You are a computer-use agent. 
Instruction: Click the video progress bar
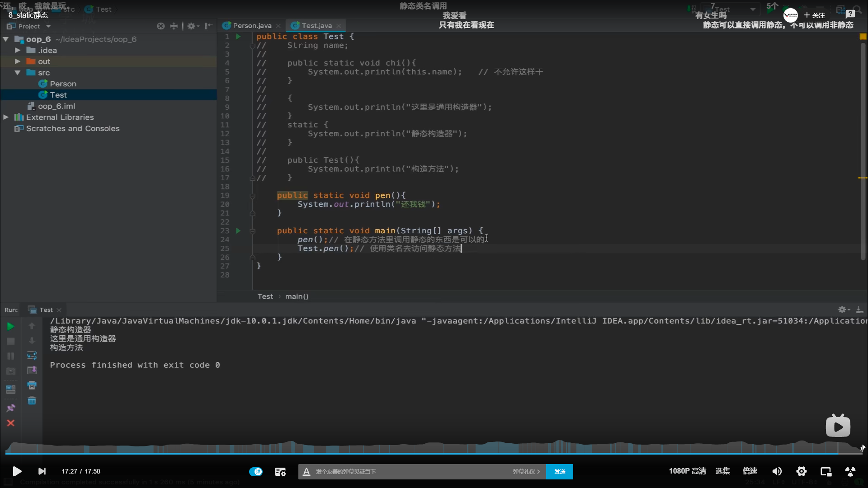tap(434, 453)
